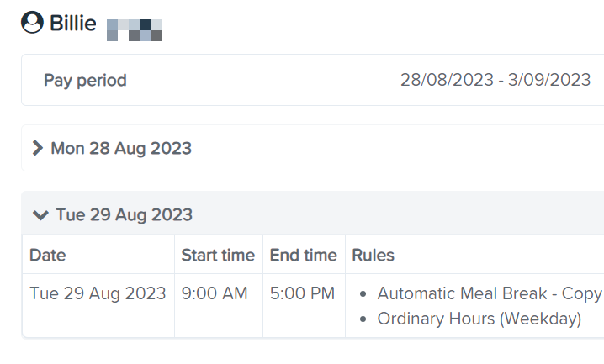Click the 5:00 PM end time cell
Viewport: 604px width, 364px height.
pyautogui.click(x=302, y=293)
